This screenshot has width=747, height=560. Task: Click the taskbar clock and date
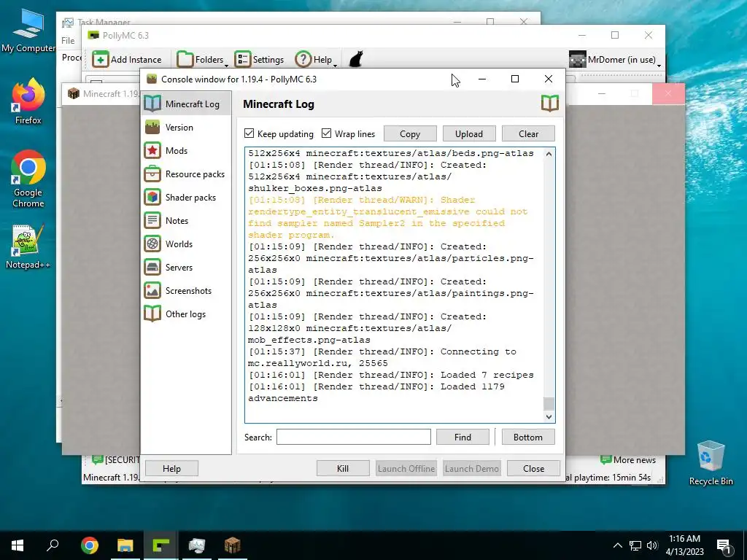[684, 545]
